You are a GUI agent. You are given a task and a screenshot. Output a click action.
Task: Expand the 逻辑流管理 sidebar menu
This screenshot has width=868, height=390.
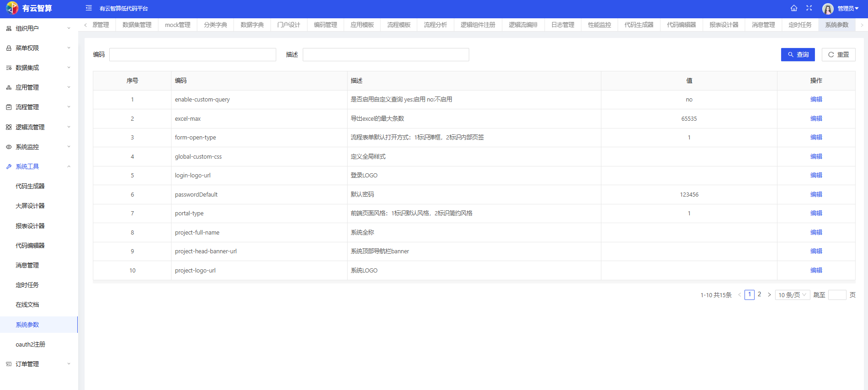(39, 127)
